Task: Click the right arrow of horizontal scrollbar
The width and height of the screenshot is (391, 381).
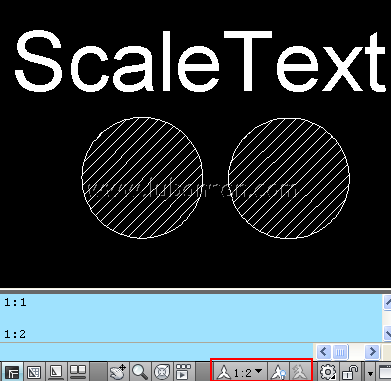Action: 372,352
